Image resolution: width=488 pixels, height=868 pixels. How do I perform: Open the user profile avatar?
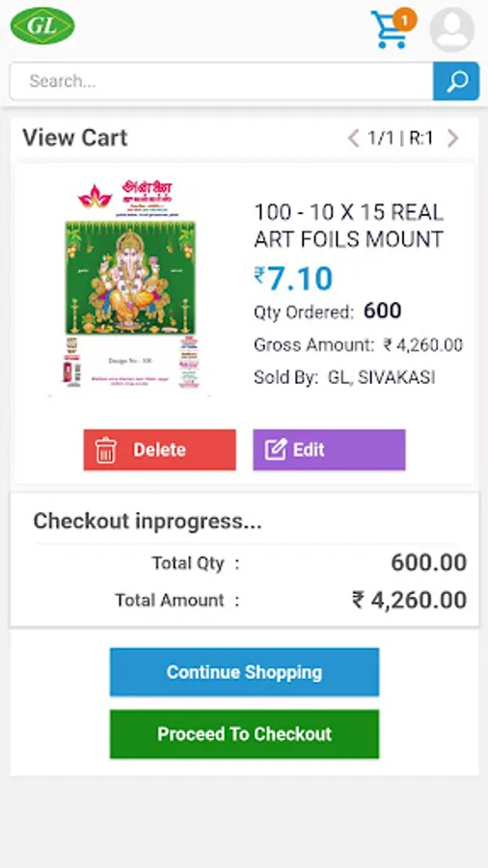(451, 29)
